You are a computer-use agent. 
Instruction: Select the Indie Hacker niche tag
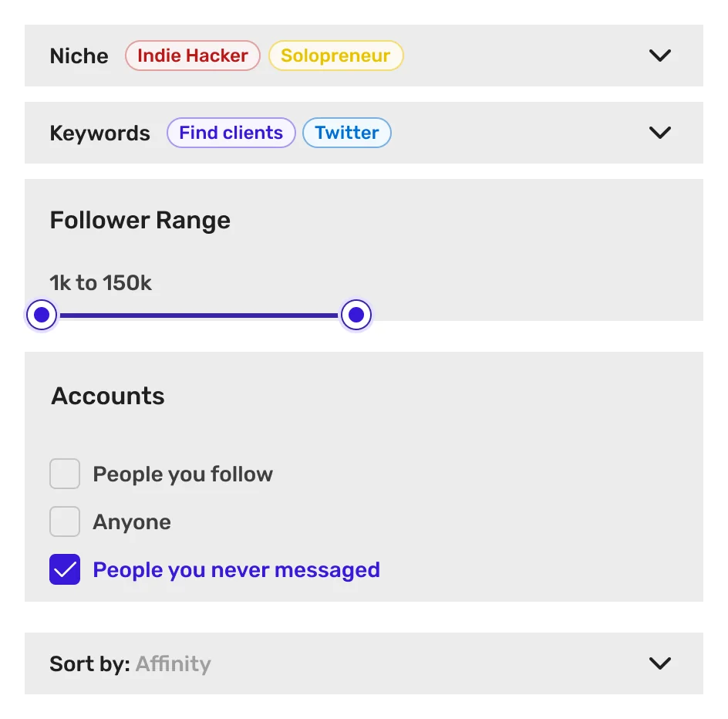(192, 56)
